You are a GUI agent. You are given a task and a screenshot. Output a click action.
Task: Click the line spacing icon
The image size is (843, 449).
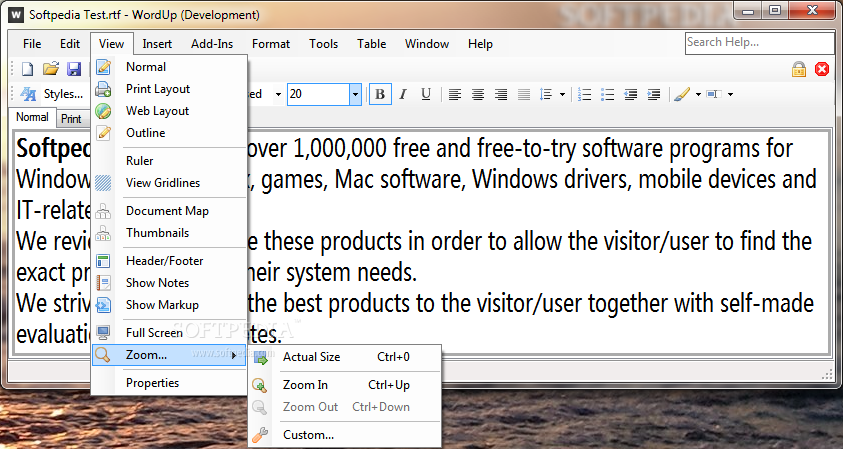(x=546, y=95)
